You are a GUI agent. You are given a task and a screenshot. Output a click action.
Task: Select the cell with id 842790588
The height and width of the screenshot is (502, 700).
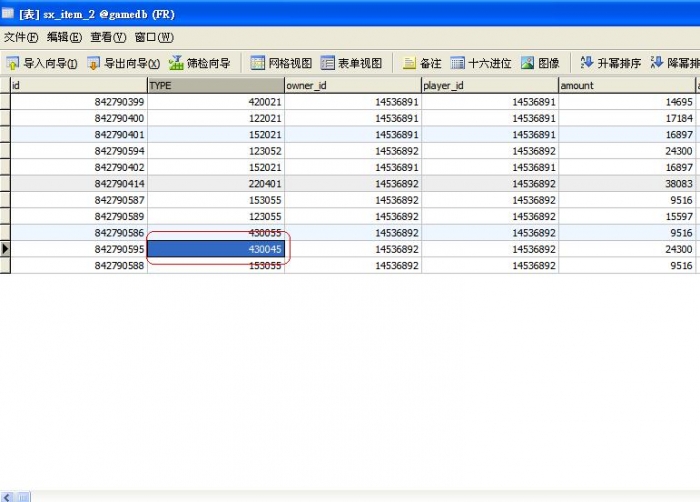click(79, 266)
